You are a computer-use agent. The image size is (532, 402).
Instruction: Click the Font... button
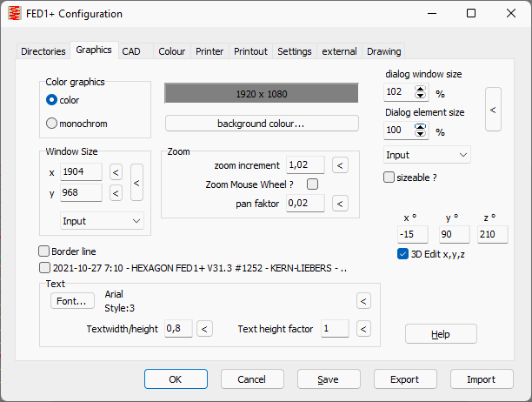[x=71, y=301]
